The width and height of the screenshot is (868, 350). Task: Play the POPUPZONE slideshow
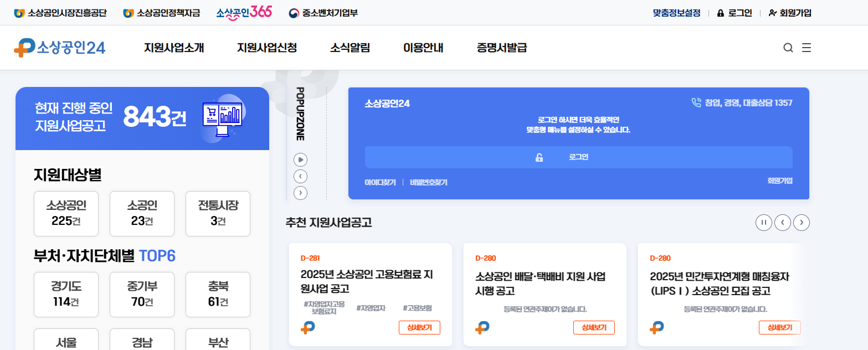[300, 160]
